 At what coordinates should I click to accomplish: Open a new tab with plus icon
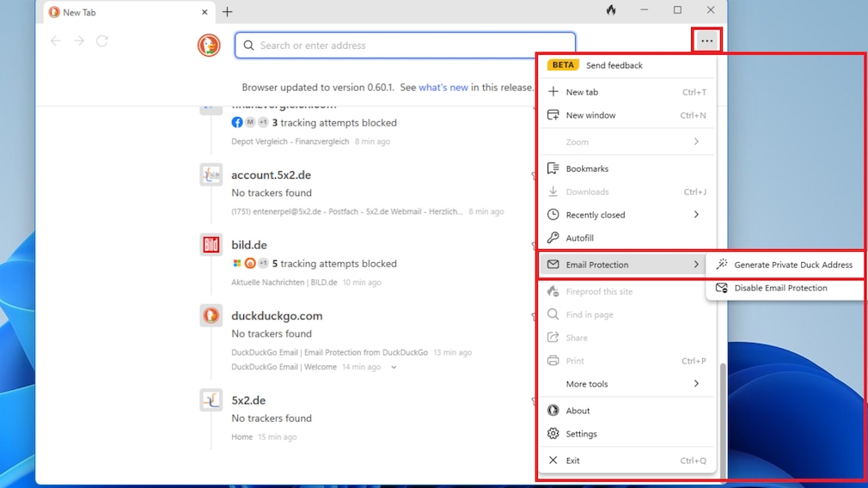click(228, 12)
